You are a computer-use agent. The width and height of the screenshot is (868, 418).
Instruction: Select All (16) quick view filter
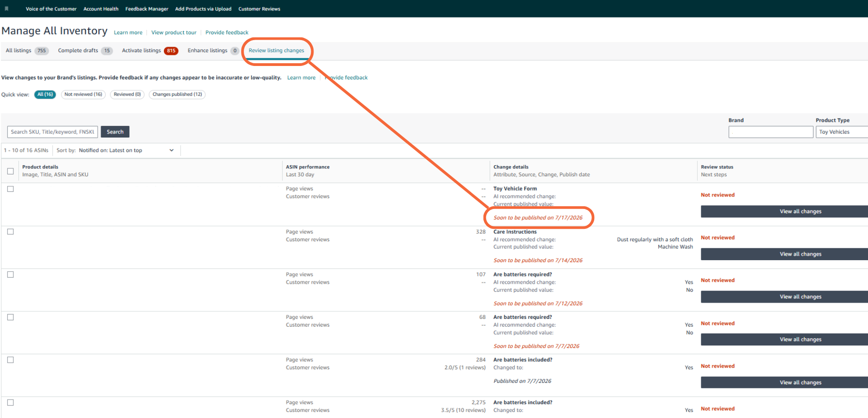point(45,95)
